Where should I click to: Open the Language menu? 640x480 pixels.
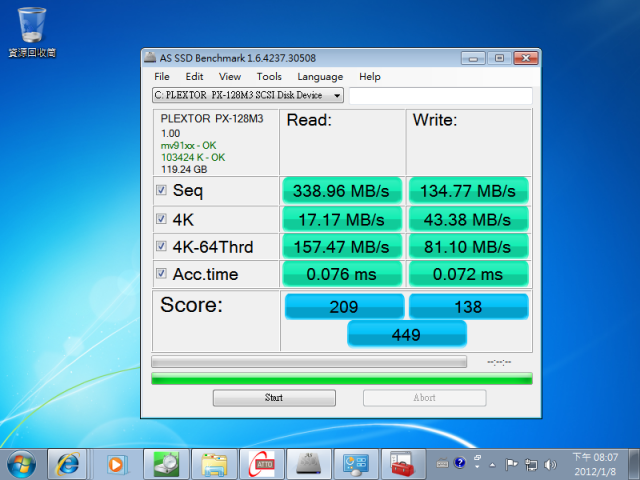tap(320, 77)
